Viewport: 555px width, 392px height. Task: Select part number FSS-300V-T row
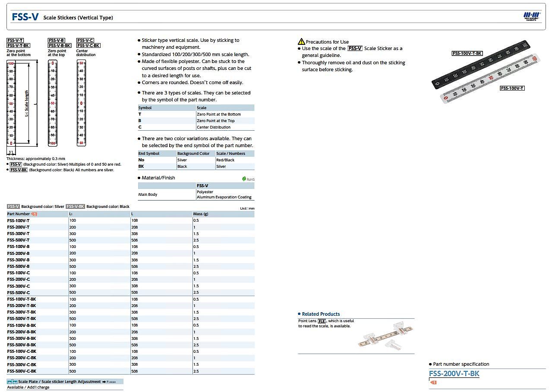[130, 233]
